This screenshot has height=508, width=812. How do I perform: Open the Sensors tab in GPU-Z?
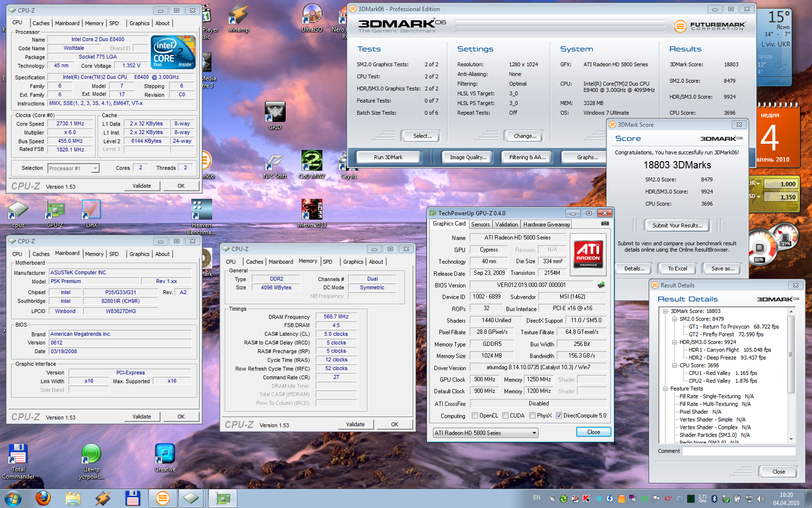pos(481,225)
